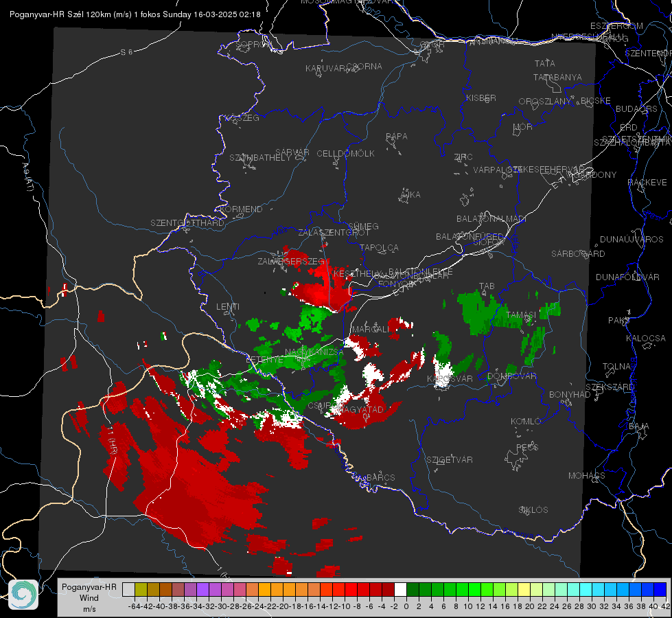Click the CSORNA city label
672x618 pixels.
tap(364, 67)
